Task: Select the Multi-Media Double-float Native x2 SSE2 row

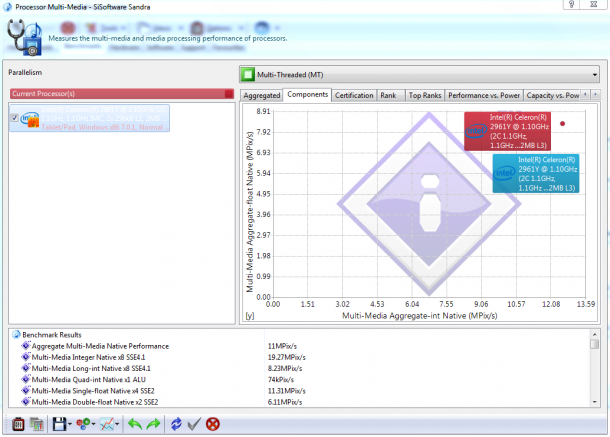Action: [x=95, y=402]
